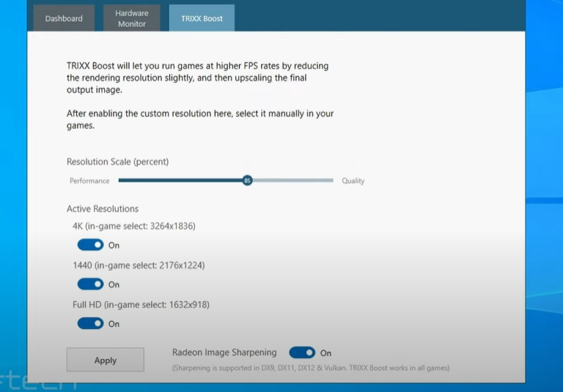Turn off the 4K resolution toggle

90,245
